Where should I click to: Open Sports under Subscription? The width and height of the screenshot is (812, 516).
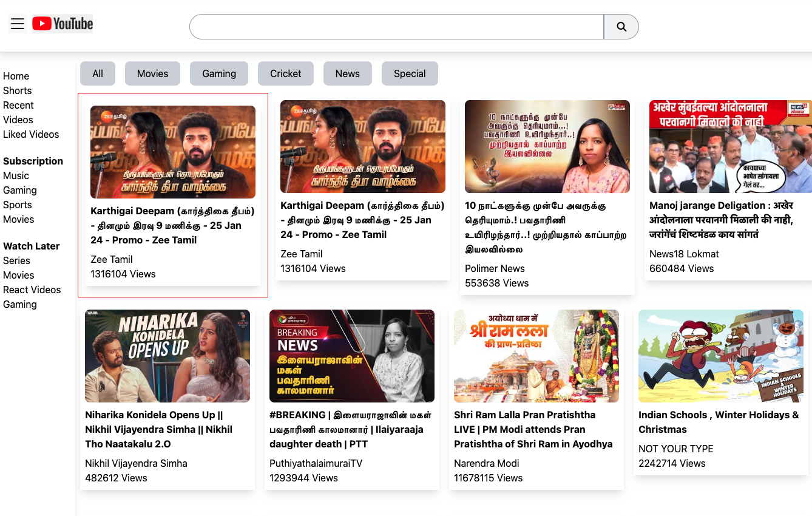18,205
